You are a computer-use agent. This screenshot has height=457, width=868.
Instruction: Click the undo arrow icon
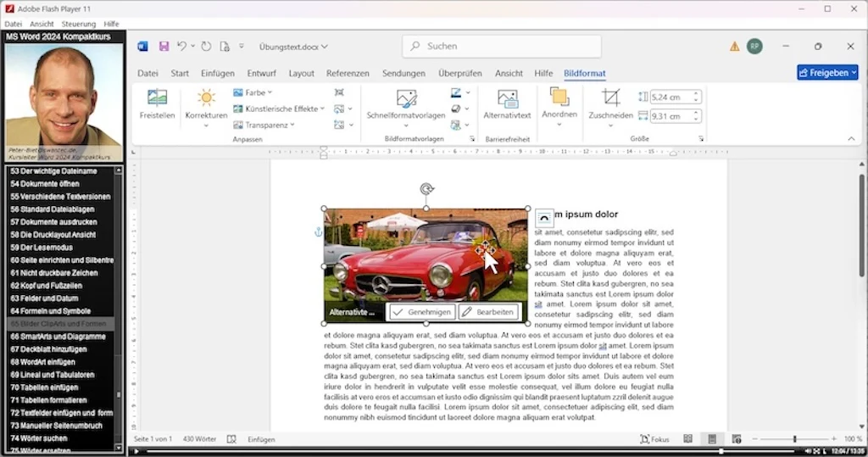pos(181,47)
